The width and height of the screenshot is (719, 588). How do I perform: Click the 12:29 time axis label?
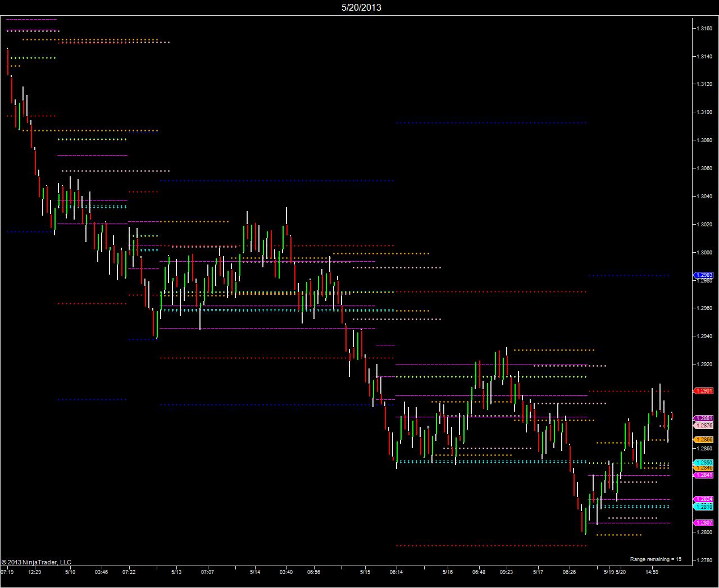[35, 572]
